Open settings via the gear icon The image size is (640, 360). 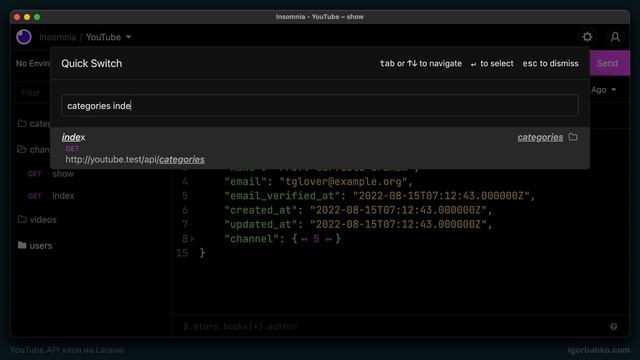[x=587, y=37]
